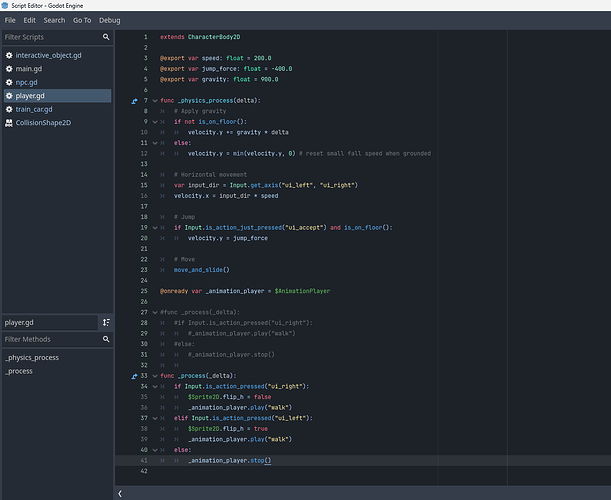Open the File menu

tap(11, 20)
